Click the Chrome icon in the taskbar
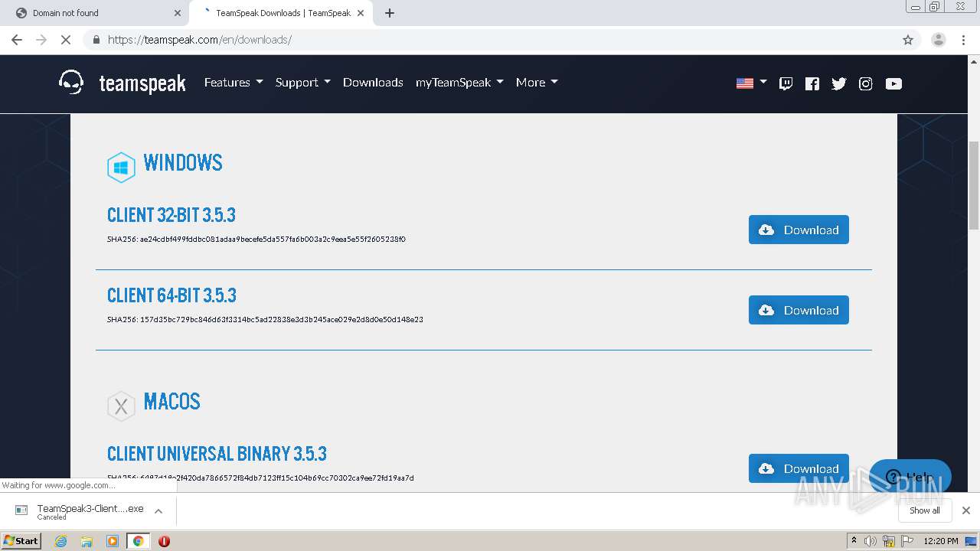The width and height of the screenshot is (980, 551). (x=138, y=541)
